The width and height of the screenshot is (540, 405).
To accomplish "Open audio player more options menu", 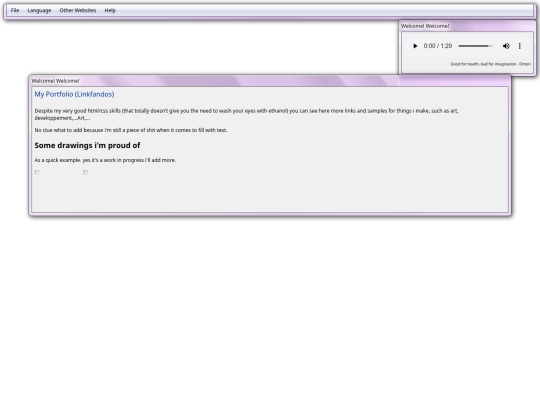I will [520, 46].
